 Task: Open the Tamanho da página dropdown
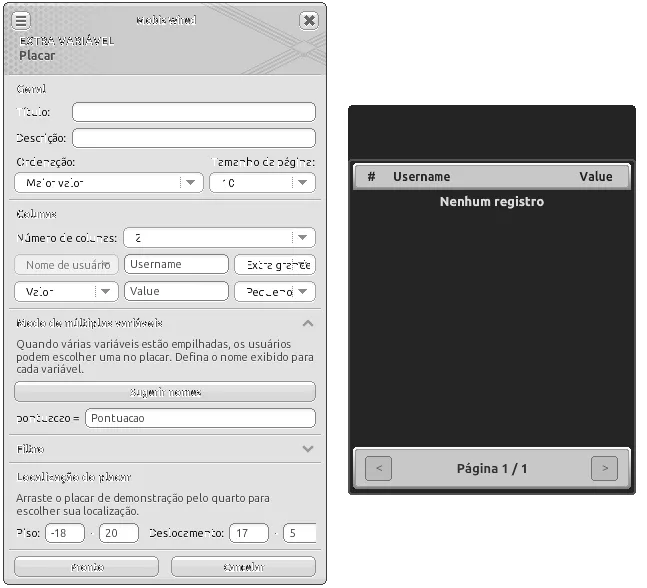click(262, 182)
